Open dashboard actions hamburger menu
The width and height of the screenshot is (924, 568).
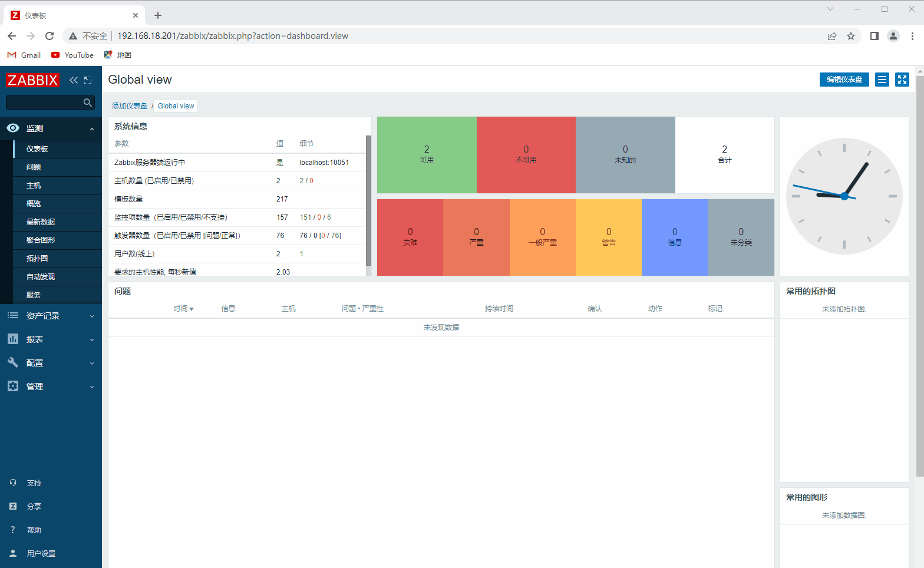pos(882,80)
